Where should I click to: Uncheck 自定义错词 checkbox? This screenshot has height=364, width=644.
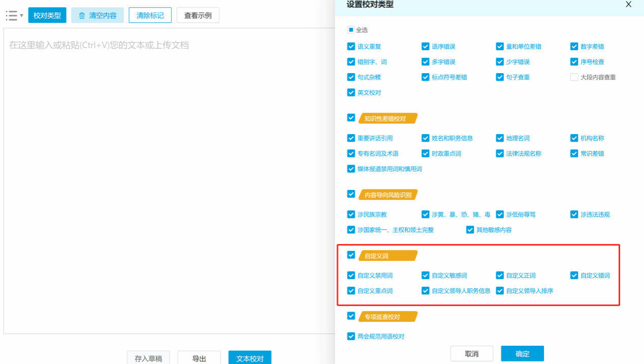(x=574, y=276)
